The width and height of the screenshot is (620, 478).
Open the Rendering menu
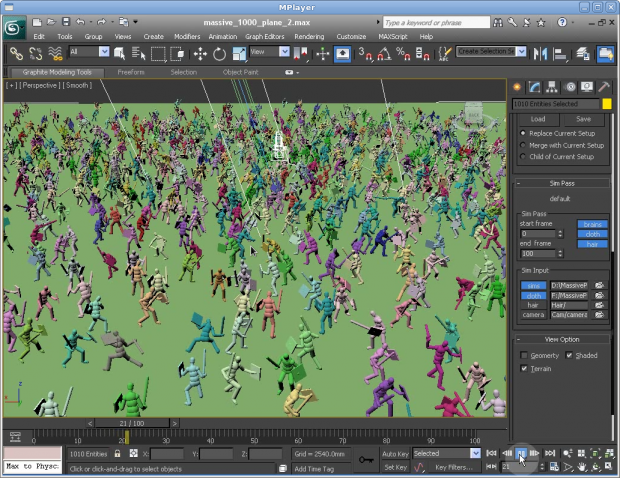coord(309,36)
